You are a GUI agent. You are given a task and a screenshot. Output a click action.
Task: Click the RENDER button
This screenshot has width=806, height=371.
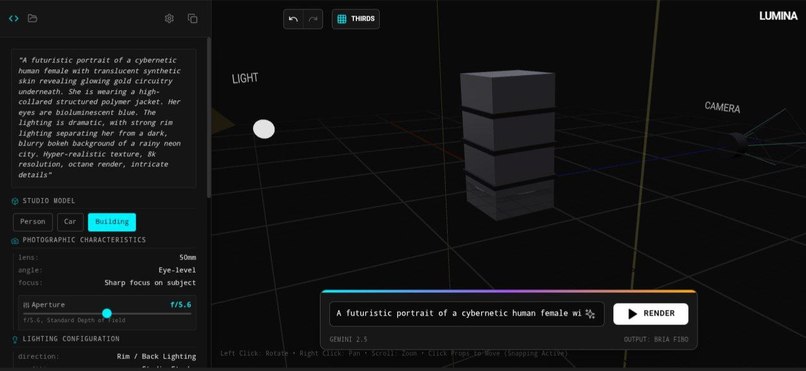tap(650, 313)
